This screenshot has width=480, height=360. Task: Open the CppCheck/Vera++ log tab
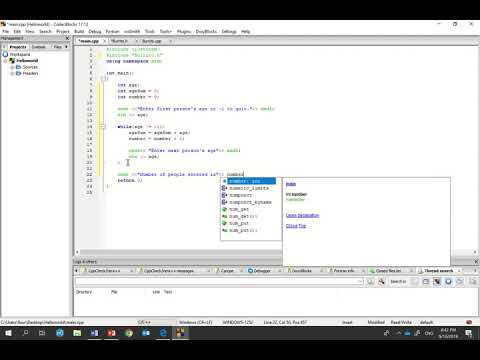click(x=104, y=271)
